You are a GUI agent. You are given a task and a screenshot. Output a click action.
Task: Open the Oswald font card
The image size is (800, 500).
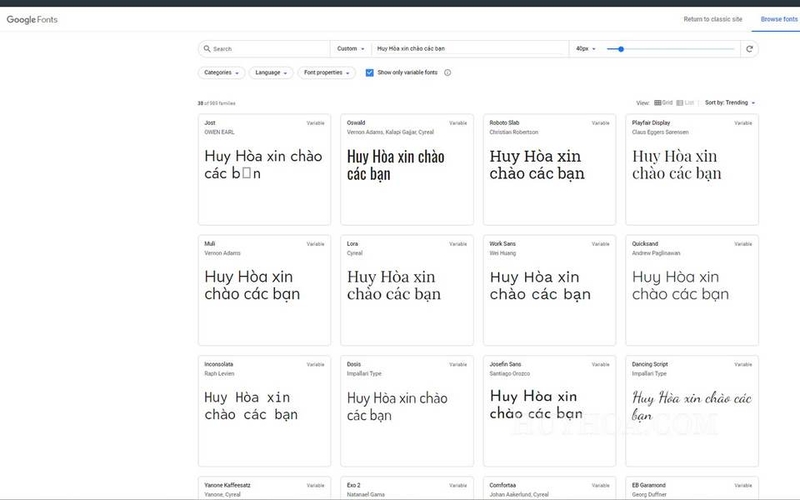[x=407, y=169]
